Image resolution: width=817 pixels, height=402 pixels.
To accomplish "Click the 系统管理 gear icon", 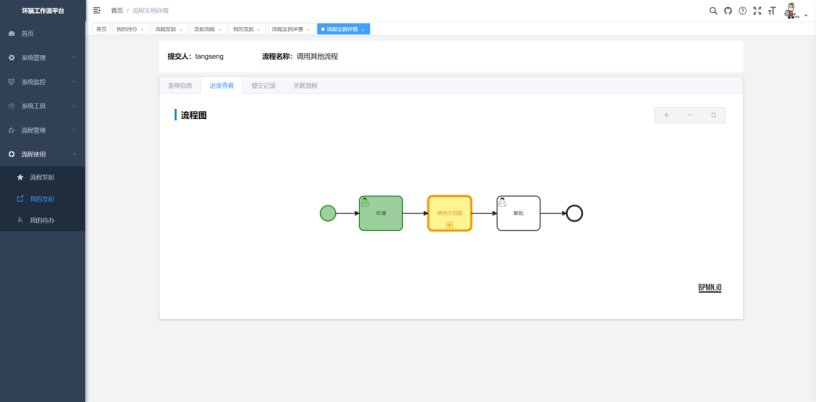I will tap(12, 58).
